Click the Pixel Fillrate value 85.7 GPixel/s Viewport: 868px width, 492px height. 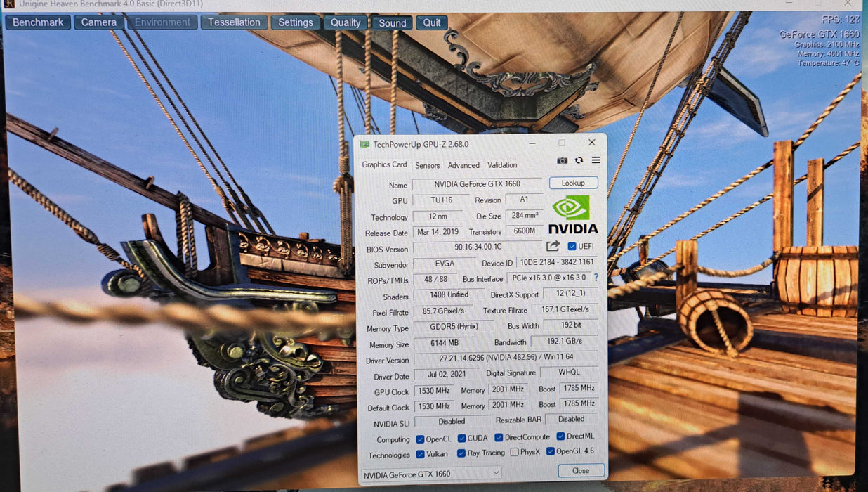pos(442,311)
